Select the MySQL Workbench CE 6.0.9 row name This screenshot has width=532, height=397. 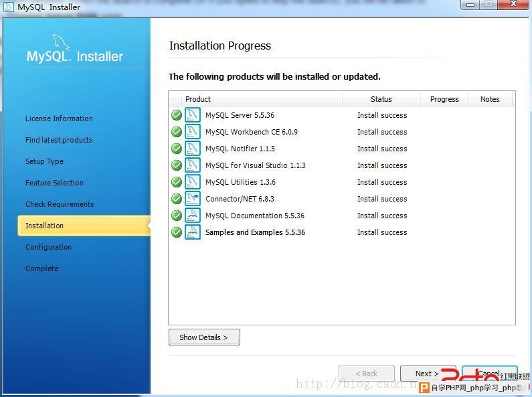[252, 132]
